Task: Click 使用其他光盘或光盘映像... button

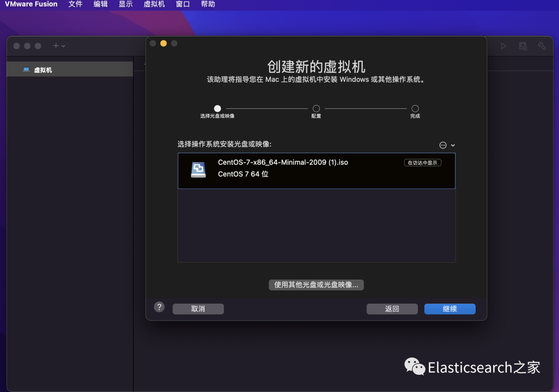Action: click(x=316, y=285)
